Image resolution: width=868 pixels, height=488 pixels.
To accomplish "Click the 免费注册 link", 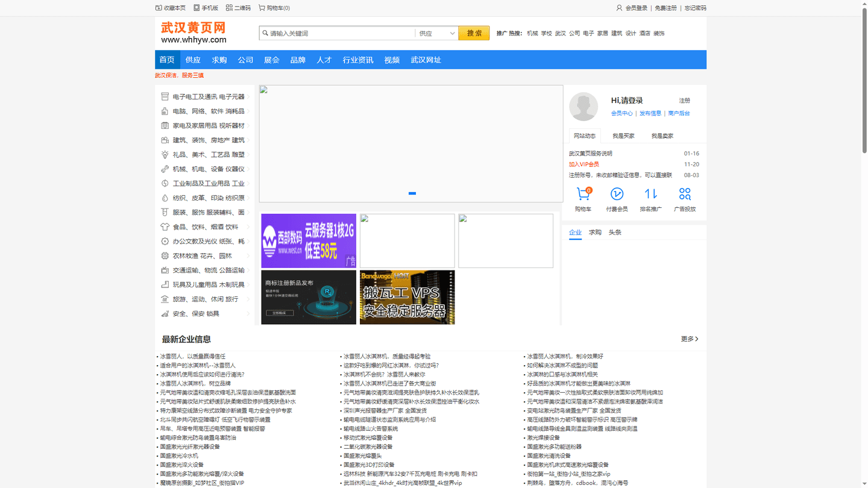I will [665, 8].
